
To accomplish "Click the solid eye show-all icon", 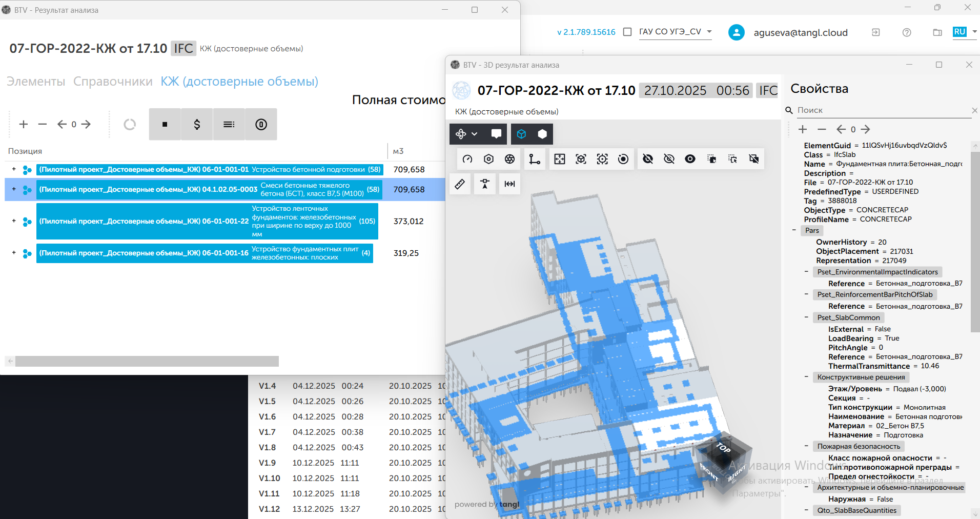I will (690, 159).
